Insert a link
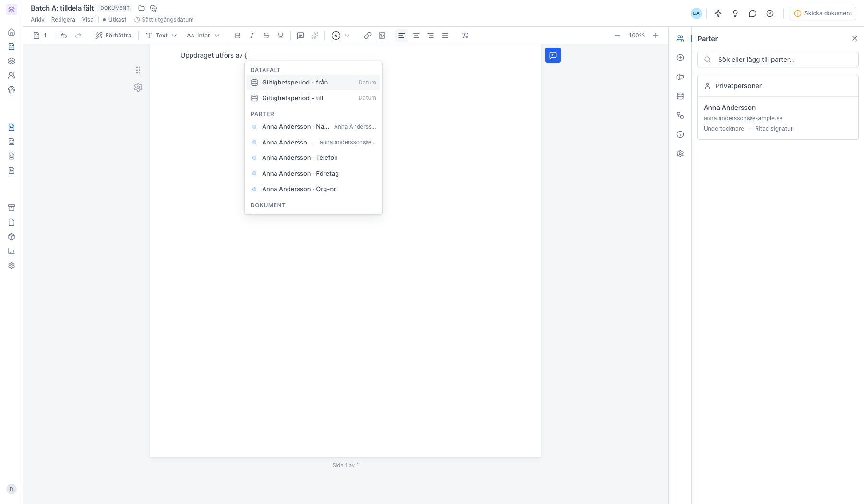 click(368, 36)
